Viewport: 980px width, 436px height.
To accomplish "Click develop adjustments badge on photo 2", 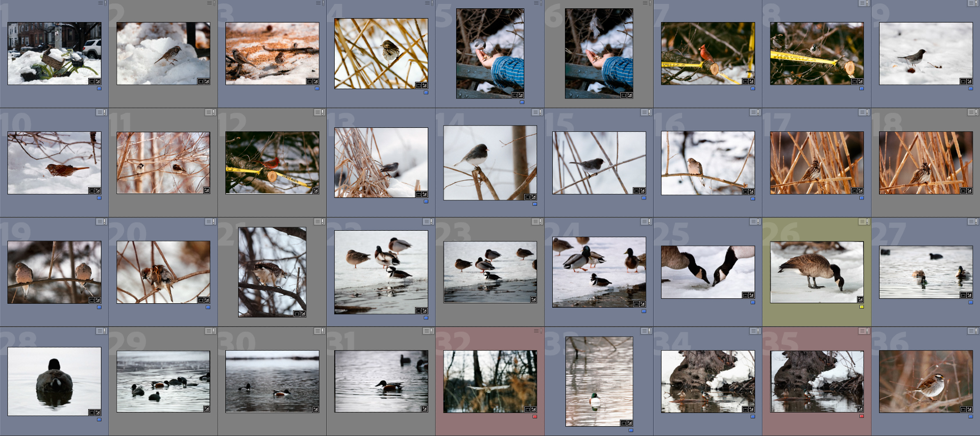I will (207, 81).
